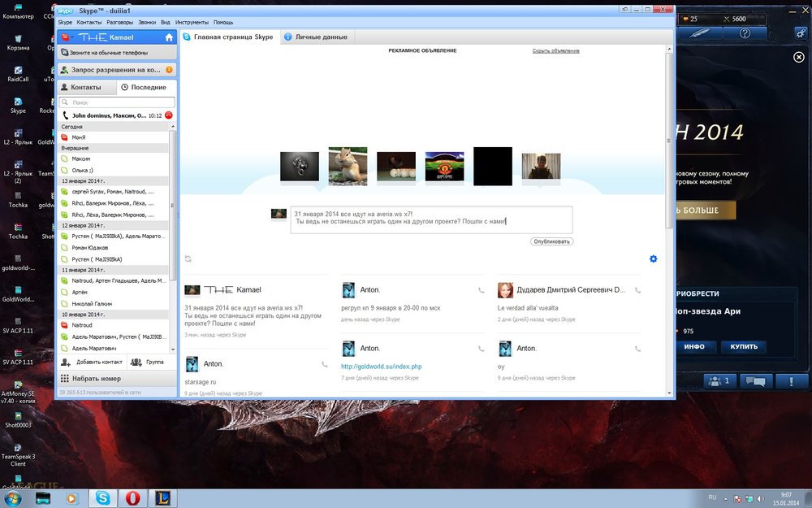Click the Skype Home icon in profile bar
812x508 pixels.
pyautogui.click(x=169, y=37)
